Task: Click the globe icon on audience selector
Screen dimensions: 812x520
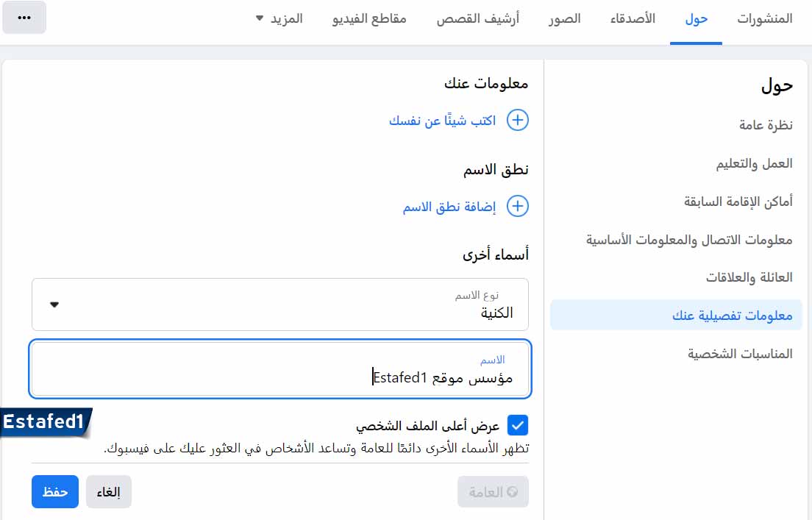Action: (x=513, y=492)
